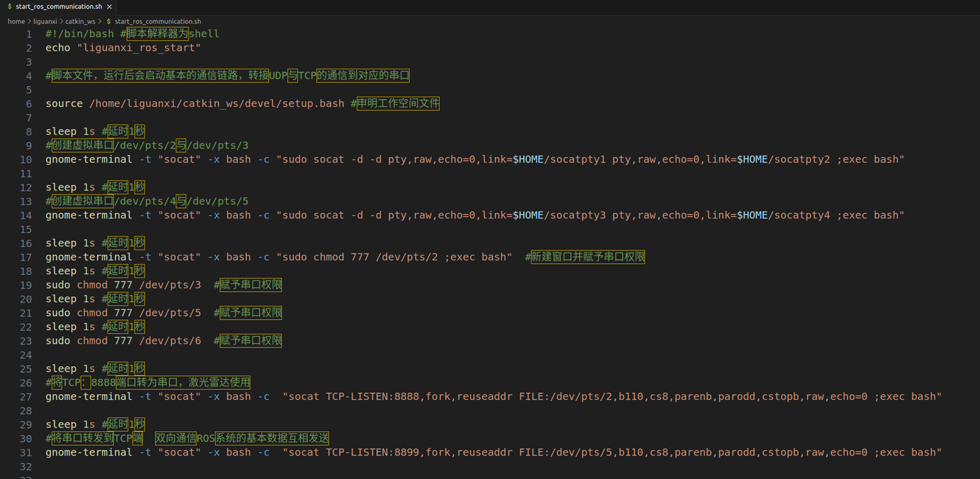Click 'gnome-terminal' at the start of line 14
980x479 pixels.
coord(89,215)
